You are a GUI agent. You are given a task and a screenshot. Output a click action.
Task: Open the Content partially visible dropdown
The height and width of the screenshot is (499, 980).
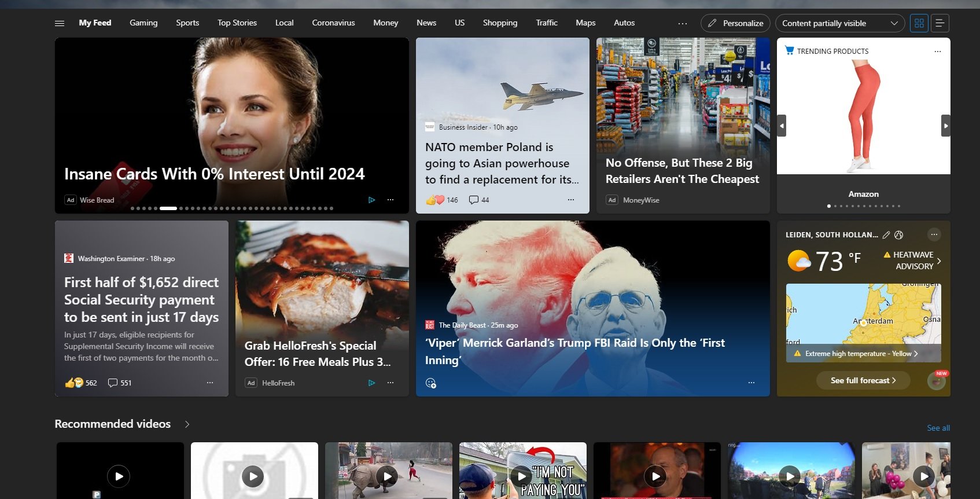click(x=839, y=23)
